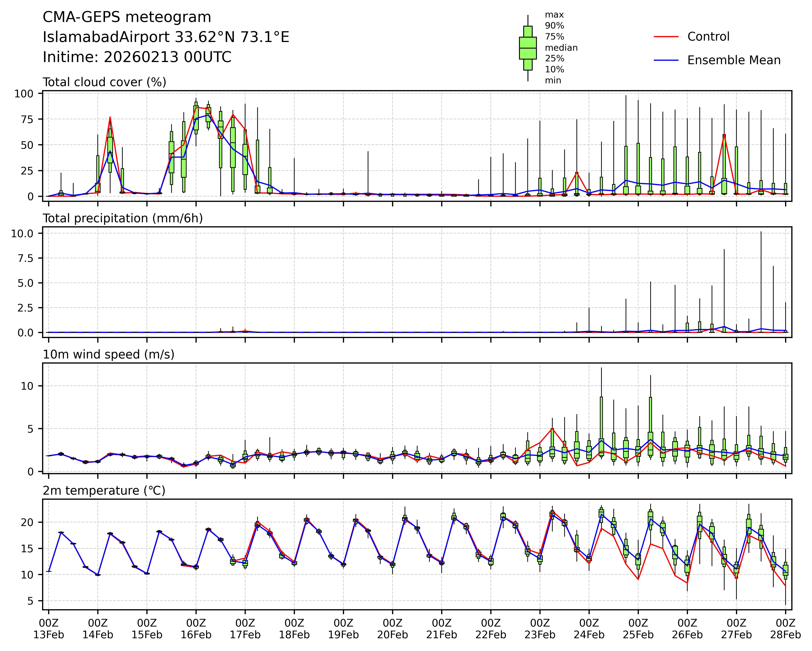Click the Total precipitation panel title
This screenshot has height=651, width=812.
point(123,218)
